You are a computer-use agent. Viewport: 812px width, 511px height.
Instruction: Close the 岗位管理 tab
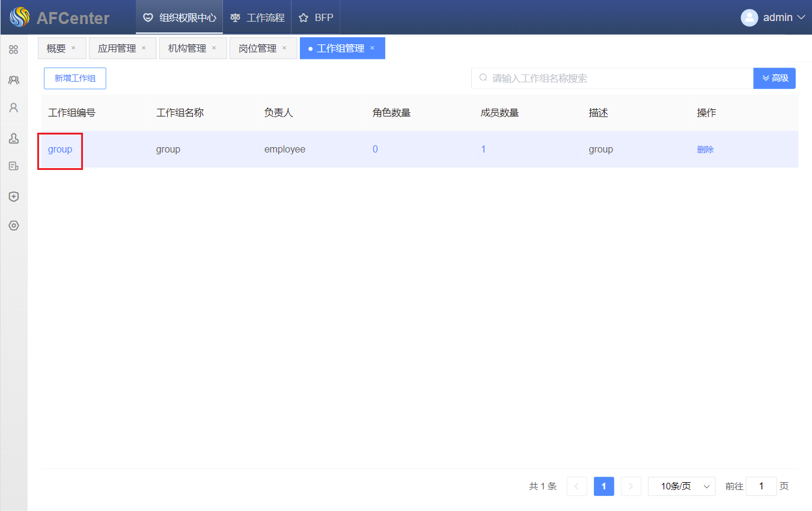(x=284, y=48)
